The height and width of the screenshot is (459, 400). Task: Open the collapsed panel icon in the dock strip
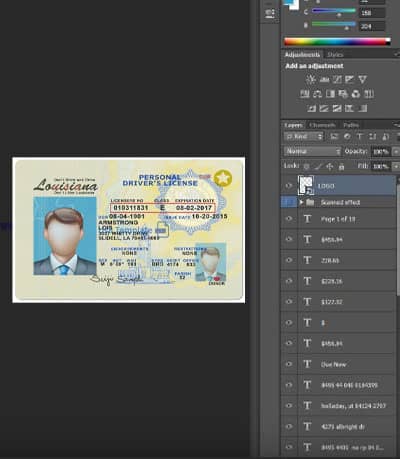point(270,14)
